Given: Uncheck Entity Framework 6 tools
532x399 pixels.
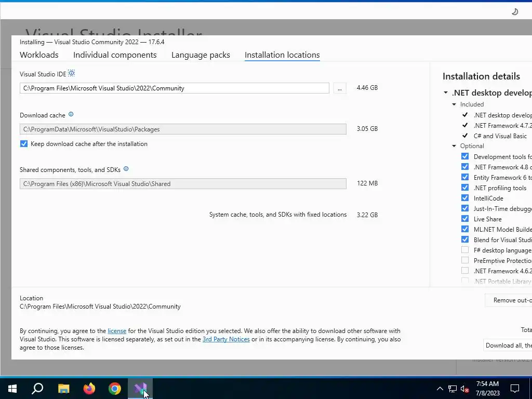Looking at the screenshot, I should 465,177.
